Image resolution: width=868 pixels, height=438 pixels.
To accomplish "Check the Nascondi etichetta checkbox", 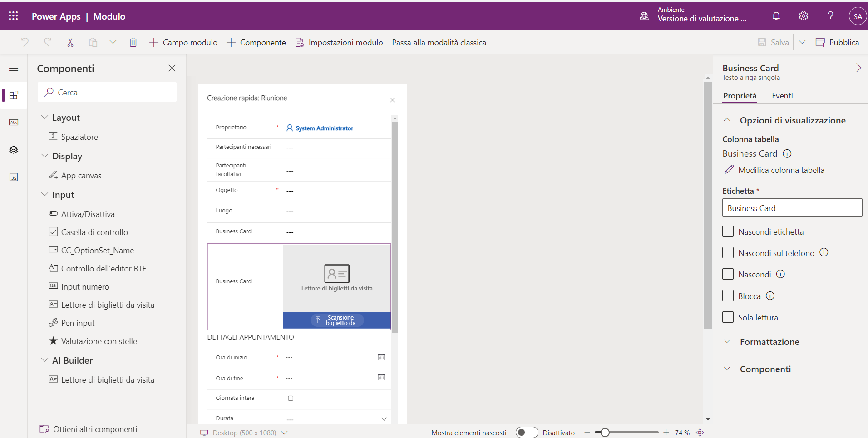I will [728, 231].
